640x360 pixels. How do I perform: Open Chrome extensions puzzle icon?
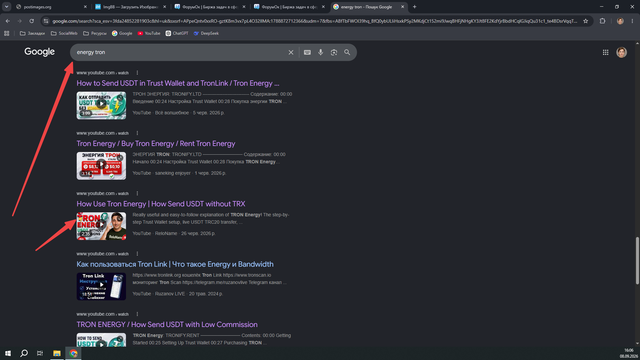pos(602,21)
